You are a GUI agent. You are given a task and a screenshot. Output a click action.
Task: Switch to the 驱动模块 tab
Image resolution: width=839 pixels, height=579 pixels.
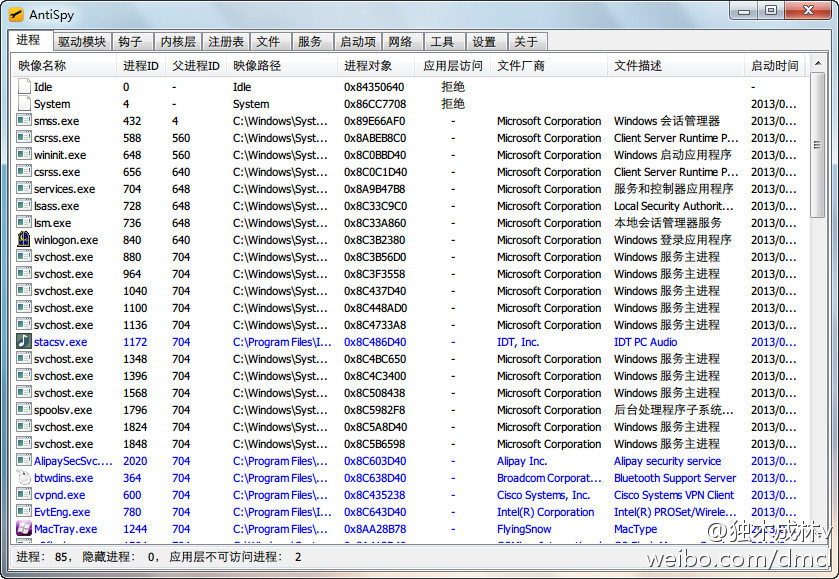click(x=81, y=42)
